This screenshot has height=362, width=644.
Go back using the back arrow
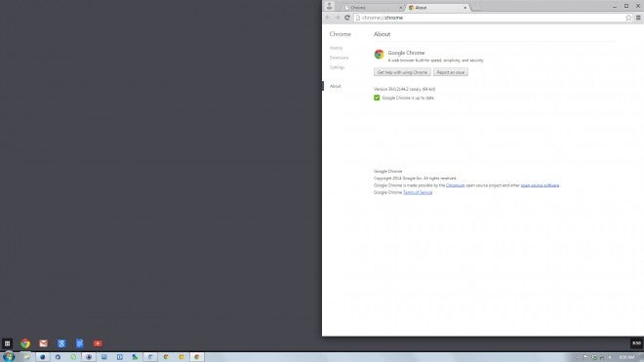pos(328,18)
